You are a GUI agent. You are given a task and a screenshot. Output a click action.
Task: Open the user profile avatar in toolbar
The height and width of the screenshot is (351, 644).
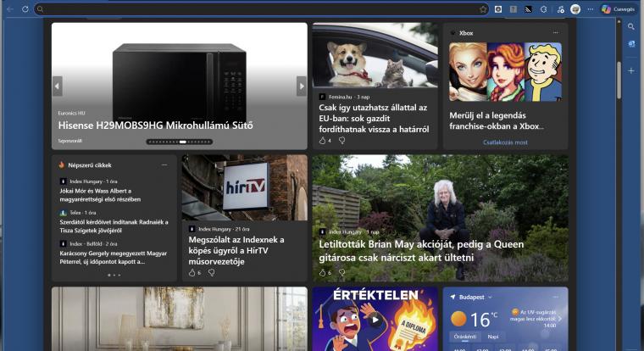[x=575, y=9]
